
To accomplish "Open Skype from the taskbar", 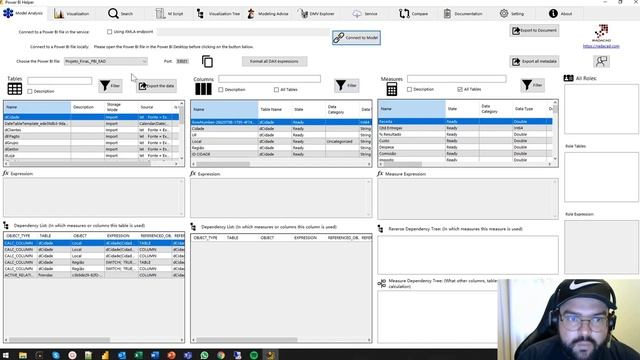I will pos(56,355).
